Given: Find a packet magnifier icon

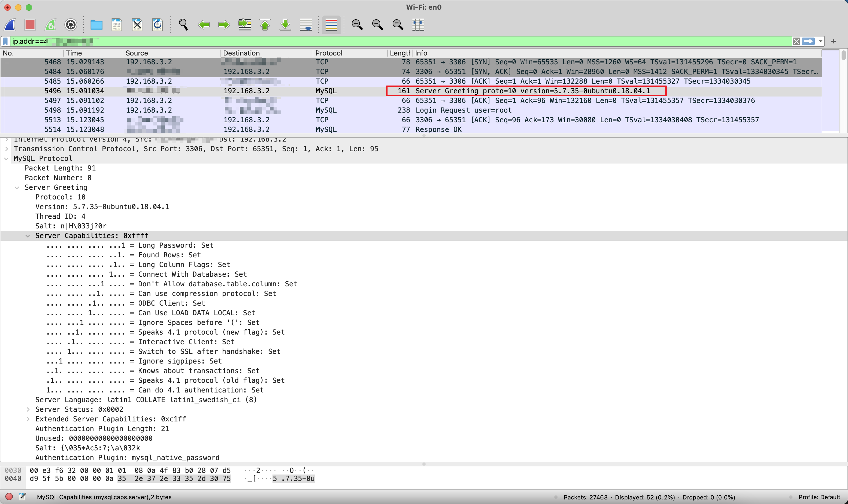Looking at the screenshot, I should click(x=183, y=24).
